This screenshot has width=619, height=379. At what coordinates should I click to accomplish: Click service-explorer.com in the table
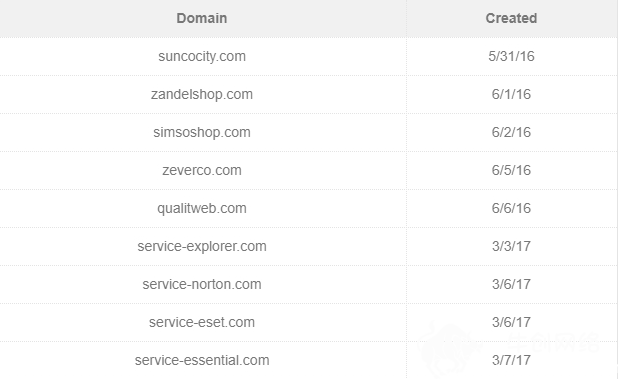[x=202, y=246]
